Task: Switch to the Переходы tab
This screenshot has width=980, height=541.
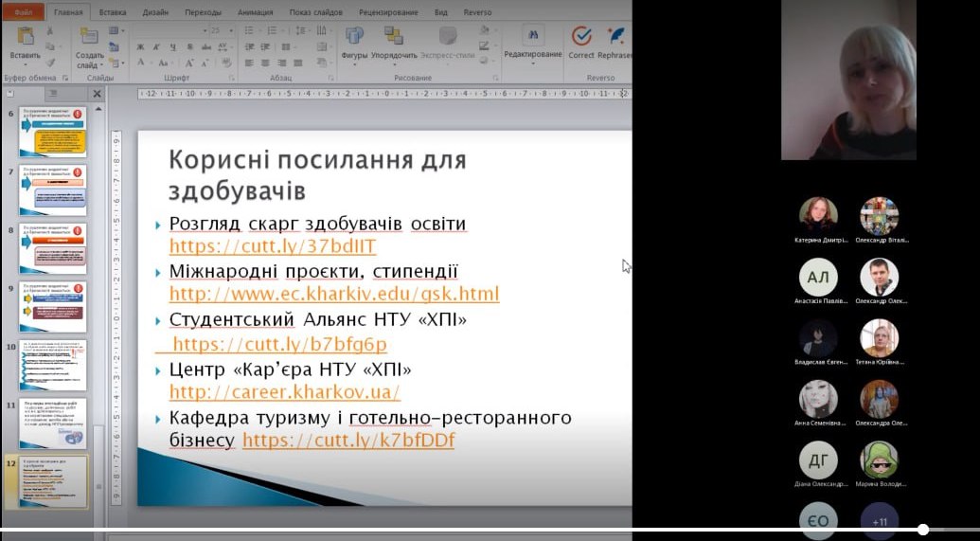Action: pyautogui.click(x=203, y=12)
